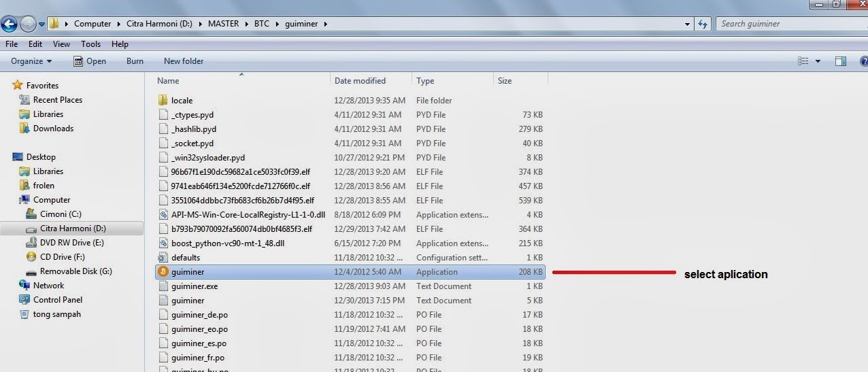Open the recent locations dropdown arrow
The width and height of the screenshot is (868, 372).
click(x=41, y=24)
